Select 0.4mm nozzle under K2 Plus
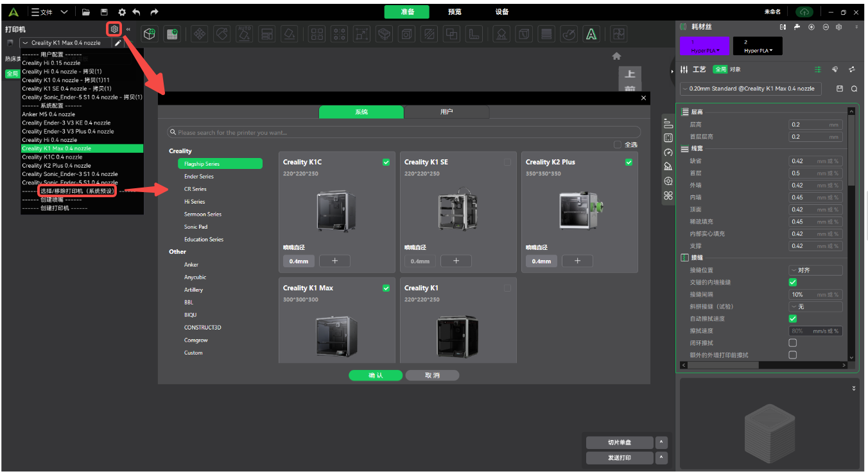The width and height of the screenshot is (868, 476). (x=541, y=261)
